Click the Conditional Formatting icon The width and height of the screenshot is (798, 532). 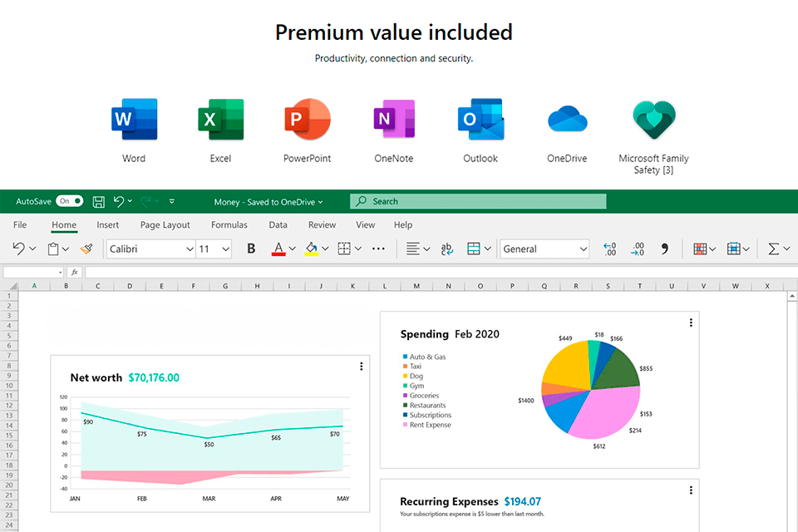pyautogui.click(x=700, y=249)
